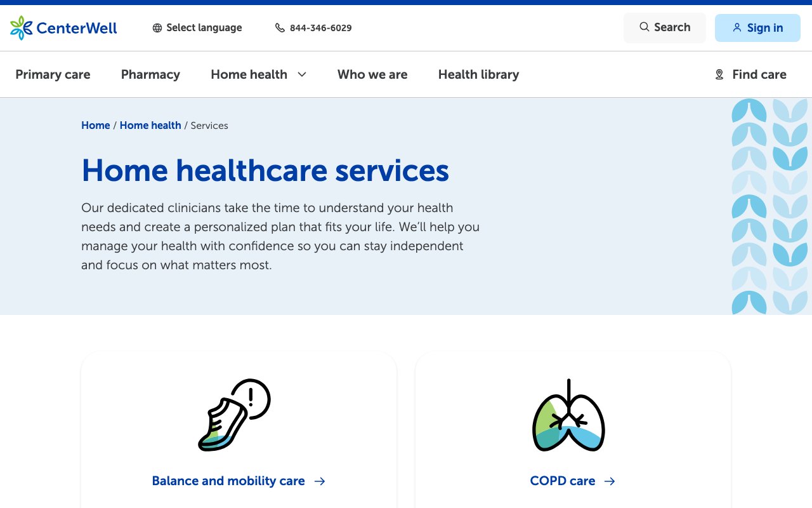Open the Select language option
The width and height of the screenshot is (812, 508).
pos(197,28)
